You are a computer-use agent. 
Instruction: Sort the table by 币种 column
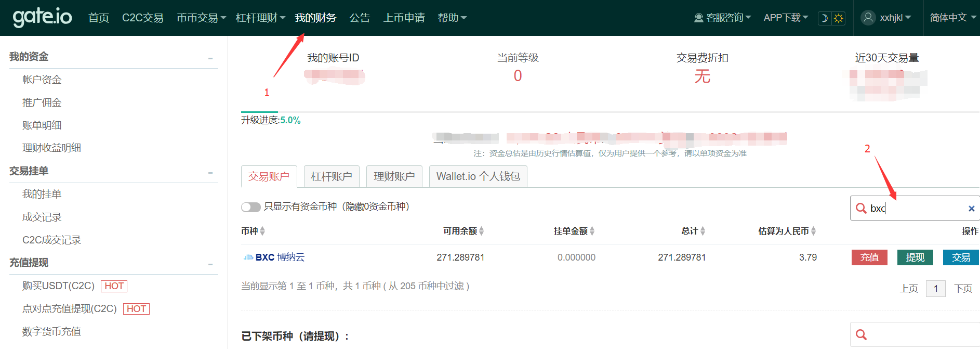click(x=253, y=231)
